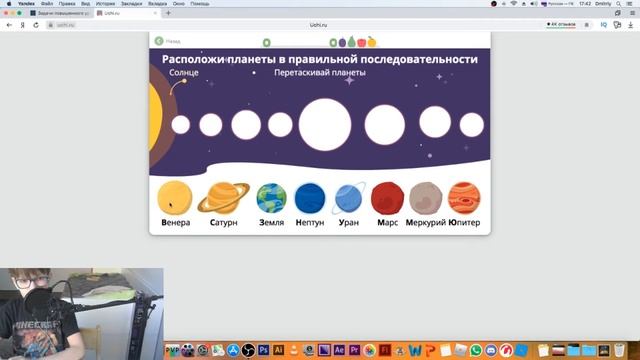This screenshot has height=360, width=640.
Task: Click the light blue Уран planet
Action: pos(349,198)
